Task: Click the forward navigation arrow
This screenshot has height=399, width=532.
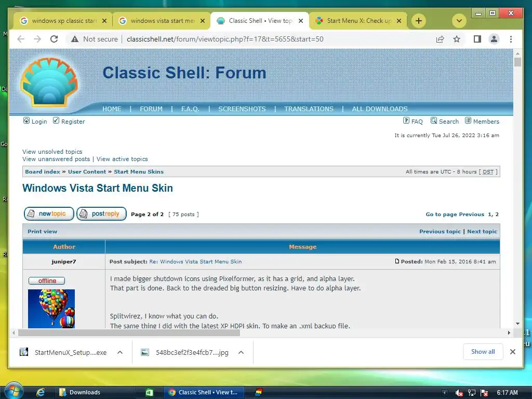Action: click(37, 39)
